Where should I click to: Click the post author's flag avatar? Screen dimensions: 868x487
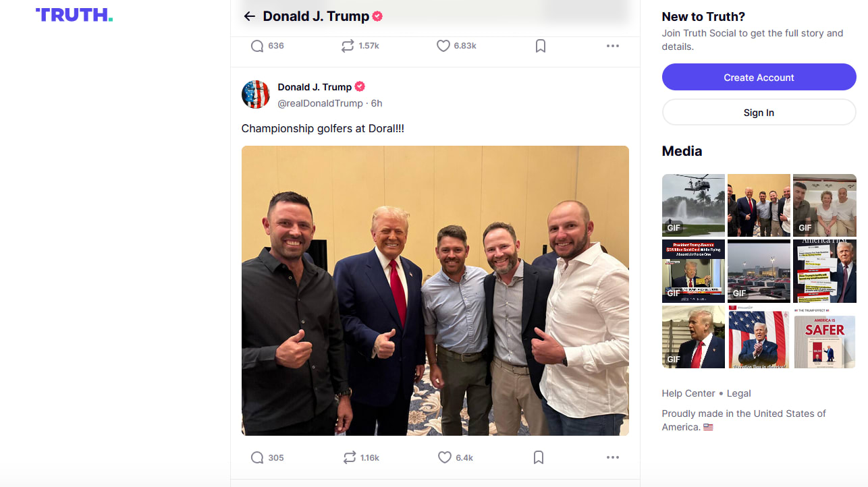coord(256,94)
